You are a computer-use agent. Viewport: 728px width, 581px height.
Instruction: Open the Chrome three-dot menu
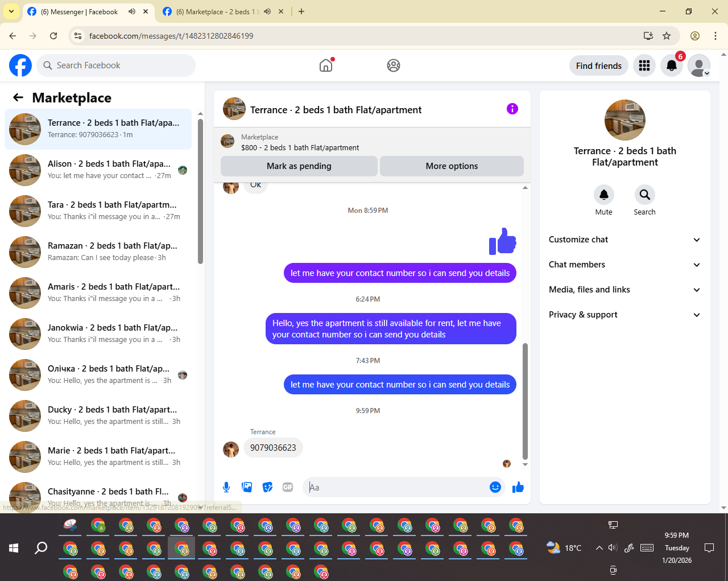[x=715, y=36]
